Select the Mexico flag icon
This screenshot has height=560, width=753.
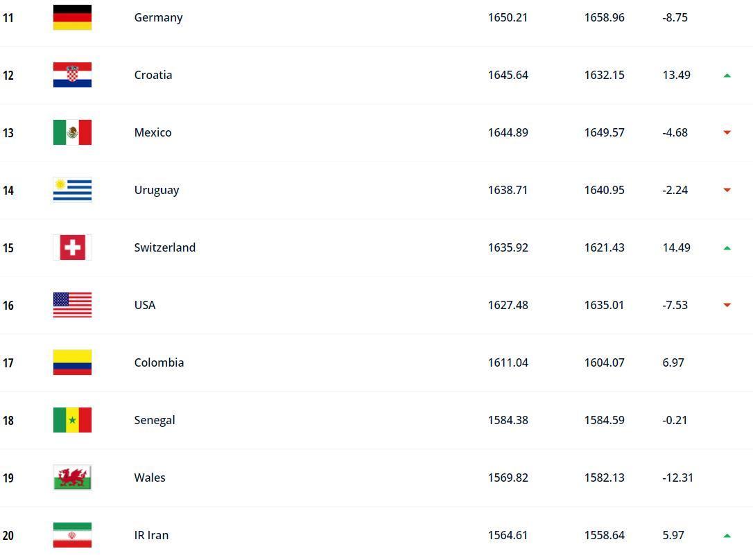coord(72,132)
